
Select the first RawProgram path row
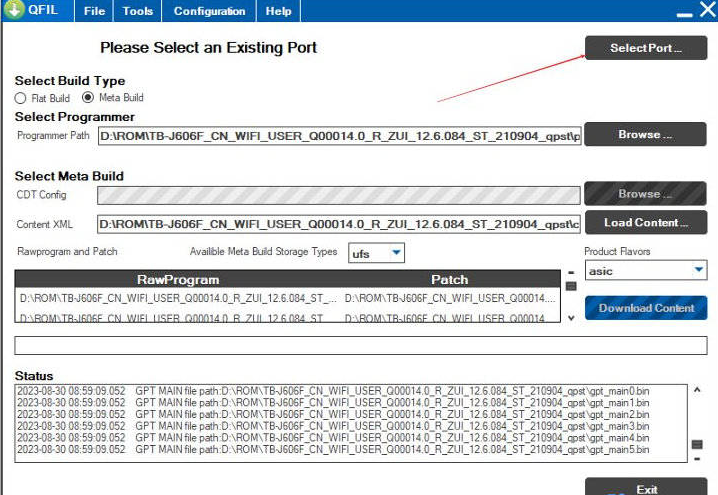(x=178, y=299)
